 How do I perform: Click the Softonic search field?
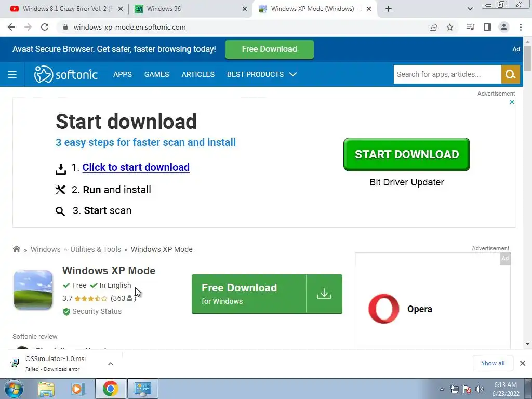pos(447,74)
